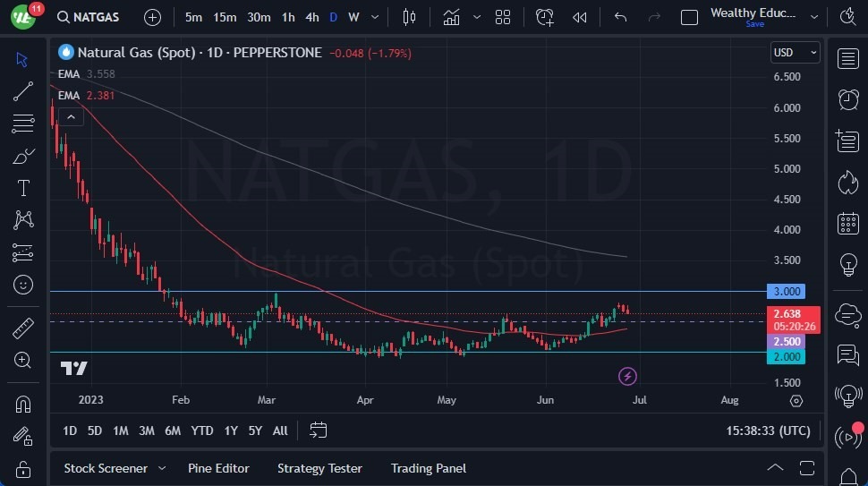Select EMA 3.558 indicator legend
868x486 pixels.
[x=87, y=74]
